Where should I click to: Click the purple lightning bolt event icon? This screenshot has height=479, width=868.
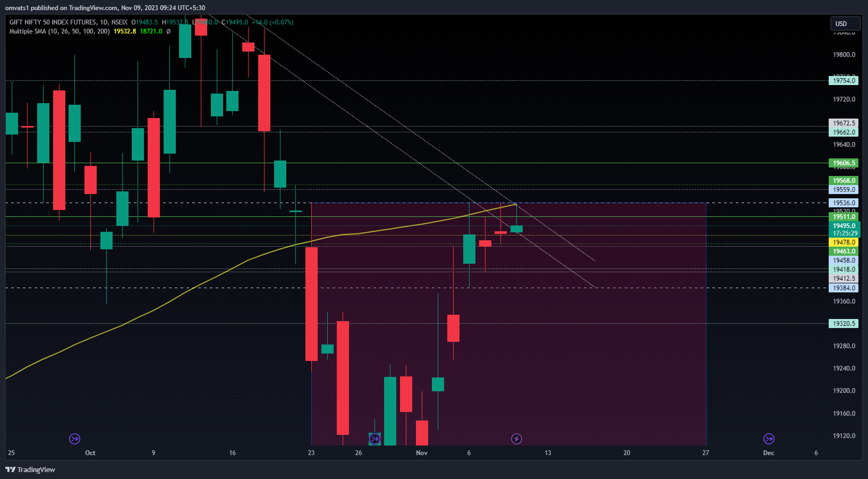click(x=516, y=439)
